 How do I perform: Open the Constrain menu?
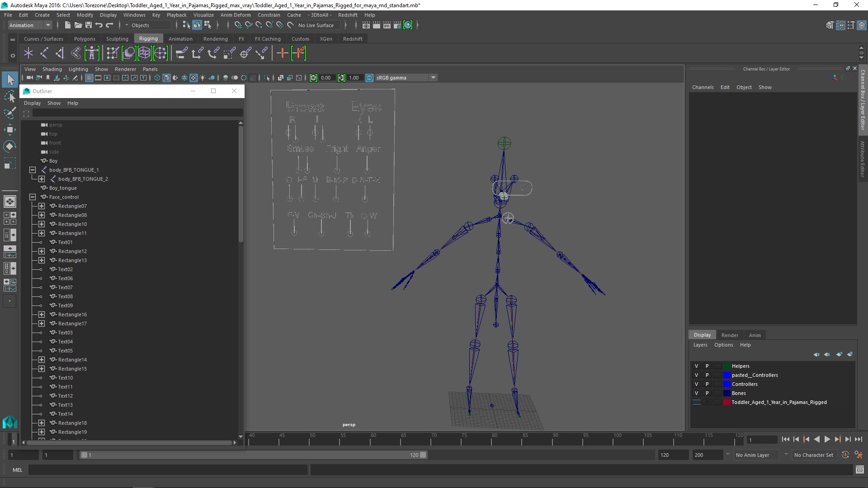coord(269,15)
